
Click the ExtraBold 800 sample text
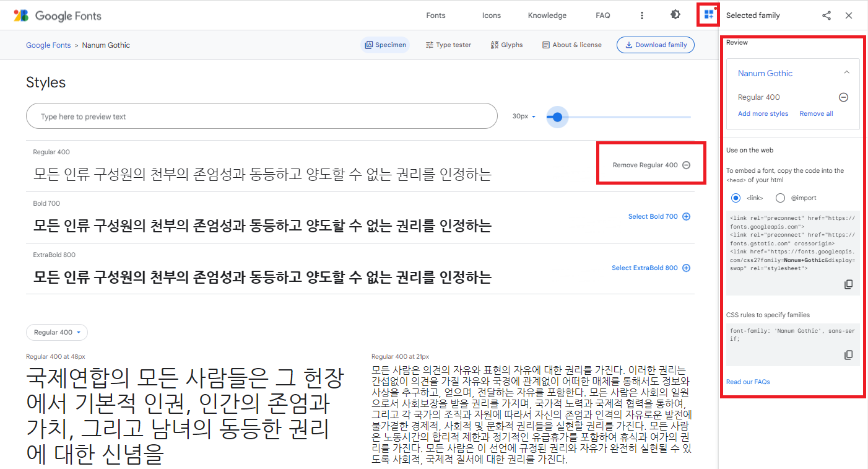[x=263, y=276]
